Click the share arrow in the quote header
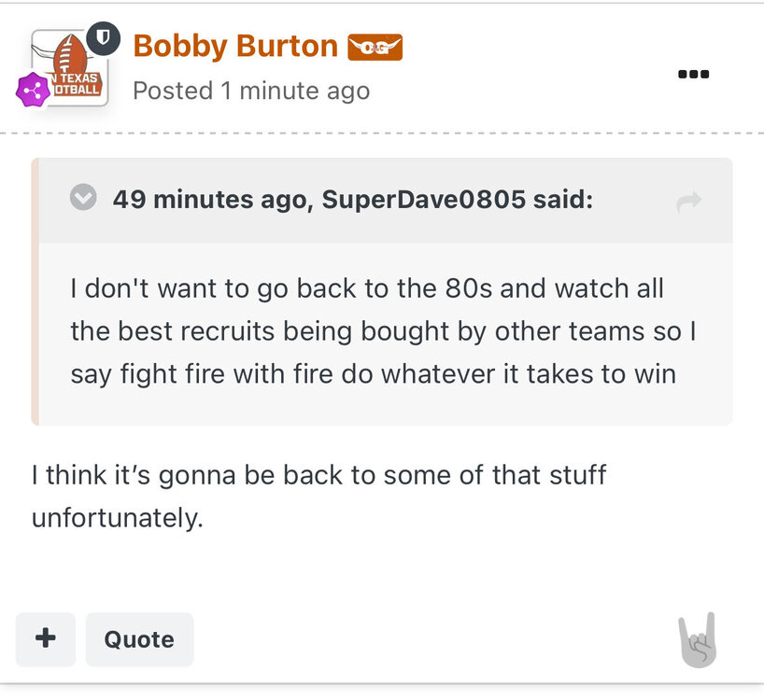This screenshot has width=764, height=700. (688, 201)
